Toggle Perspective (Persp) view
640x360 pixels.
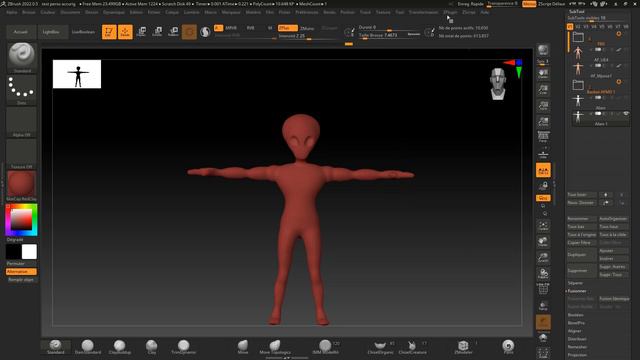(543, 138)
